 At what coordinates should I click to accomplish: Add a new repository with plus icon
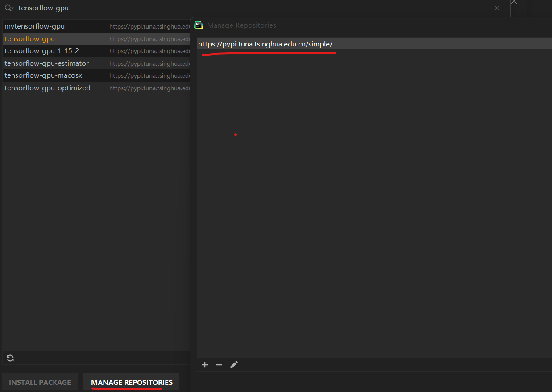coord(205,365)
